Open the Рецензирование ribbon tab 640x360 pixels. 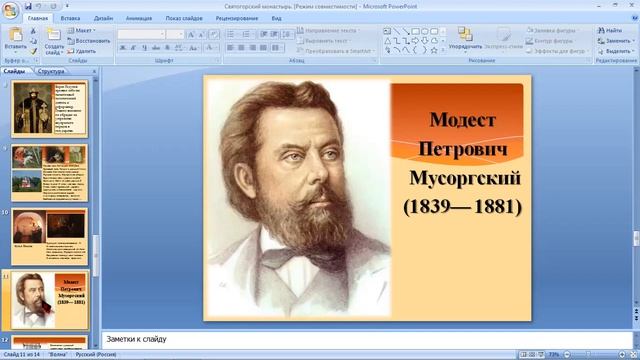click(x=237, y=18)
